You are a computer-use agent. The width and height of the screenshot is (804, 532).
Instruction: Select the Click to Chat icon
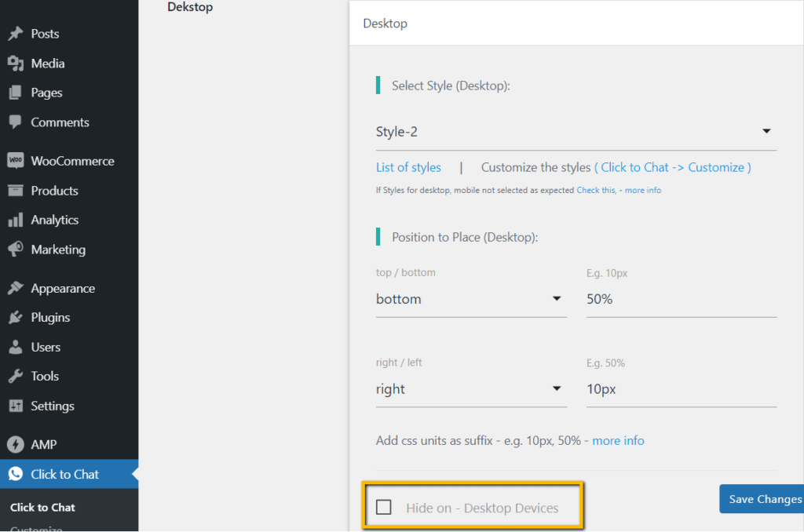16,474
